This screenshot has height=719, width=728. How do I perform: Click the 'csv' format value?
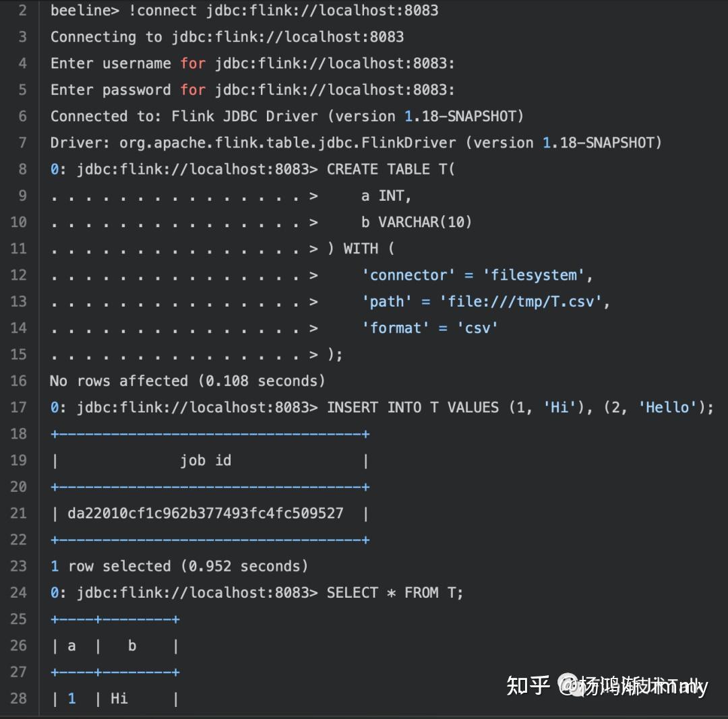pos(477,327)
